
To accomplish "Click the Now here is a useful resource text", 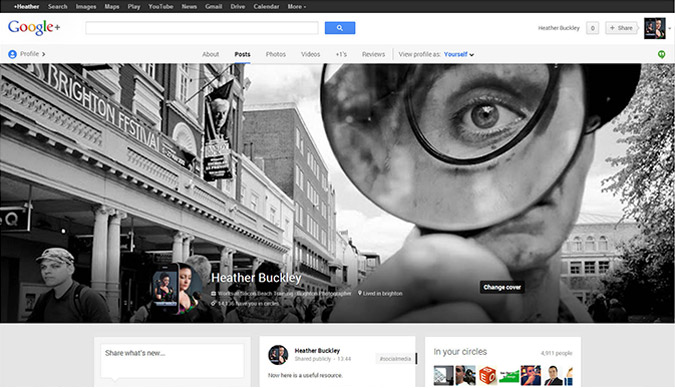I will click(x=305, y=376).
